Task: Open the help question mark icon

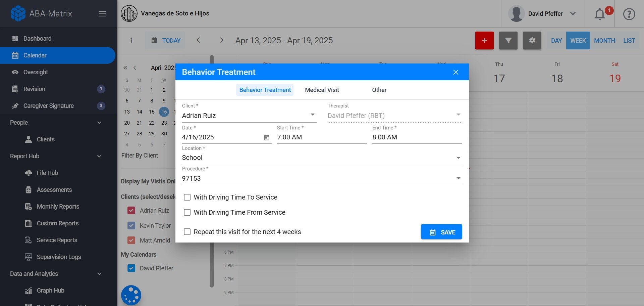Action: click(629, 14)
